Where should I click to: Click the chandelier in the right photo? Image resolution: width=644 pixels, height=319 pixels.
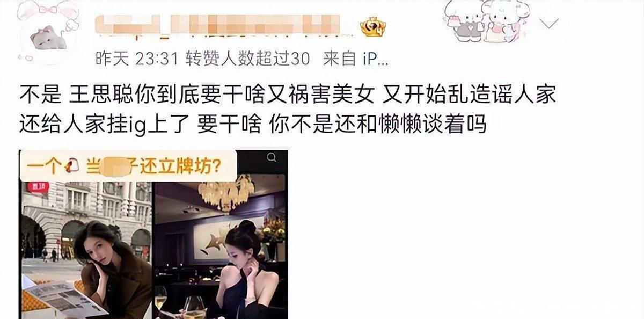pos(226,192)
